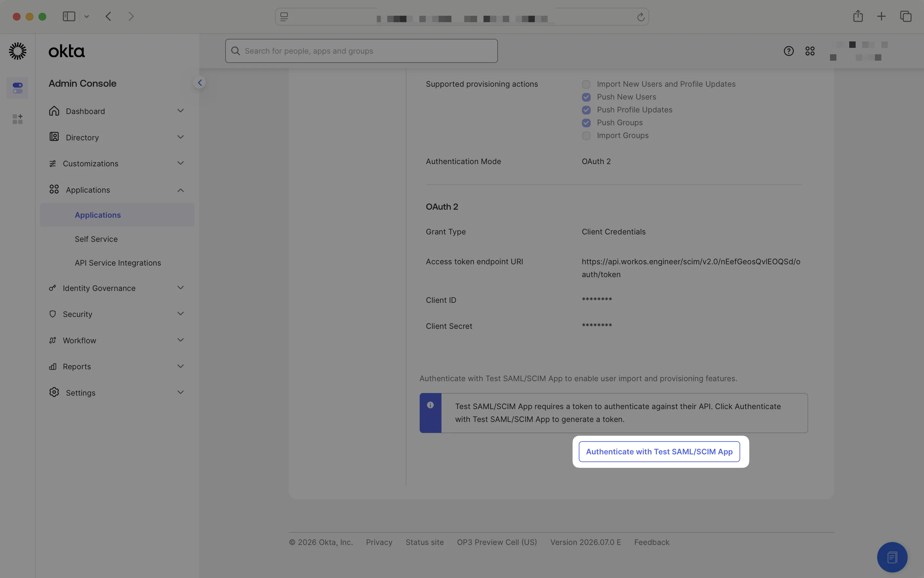Open API Service Integrations item
The image size is (924, 578).
click(118, 263)
